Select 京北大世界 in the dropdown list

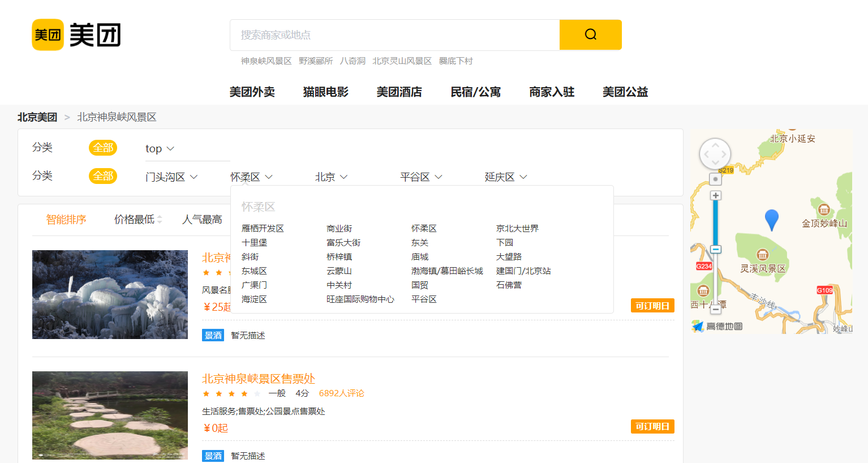click(x=517, y=228)
